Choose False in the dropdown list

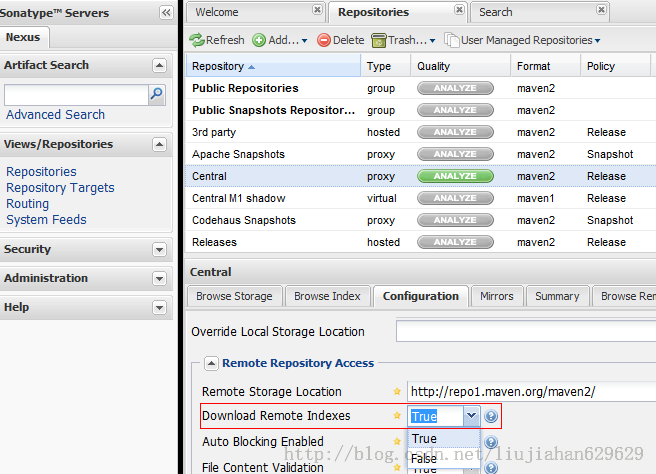(443, 459)
